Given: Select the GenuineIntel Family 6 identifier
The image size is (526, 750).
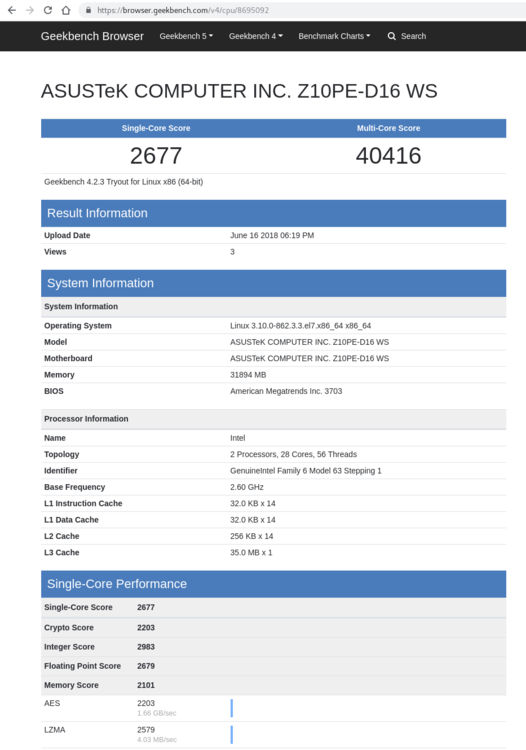Looking at the screenshot, I should tap(306, 471).
